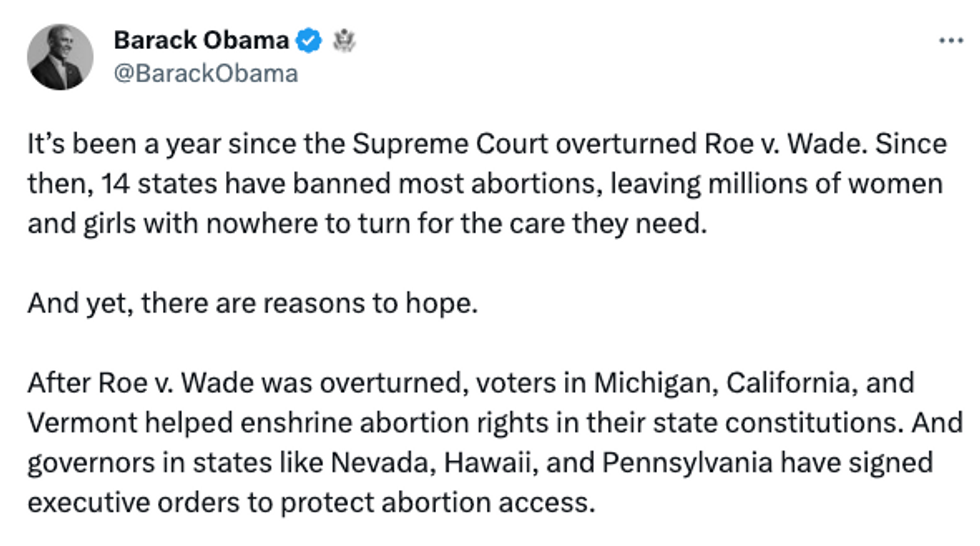980x546 pixels.
Task: Click the line "And yet, there are reasons to hope."
Action: coord(253,302)
